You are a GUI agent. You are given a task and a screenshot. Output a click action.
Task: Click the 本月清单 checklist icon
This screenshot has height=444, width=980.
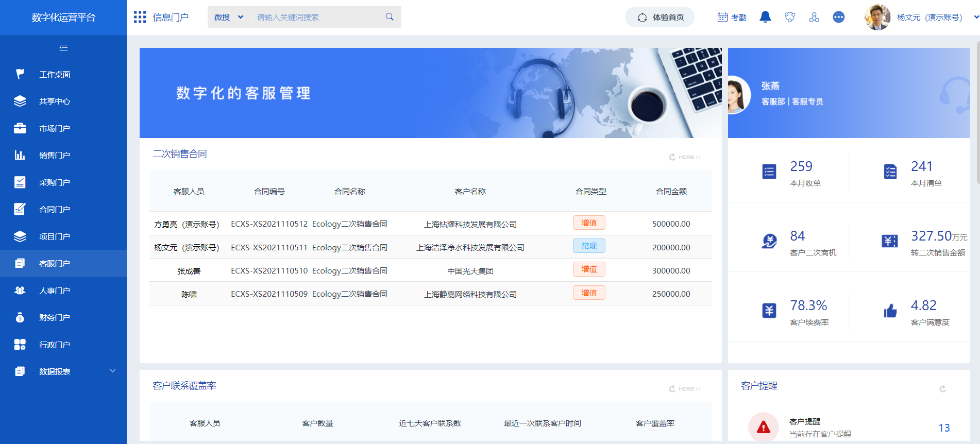890,172
